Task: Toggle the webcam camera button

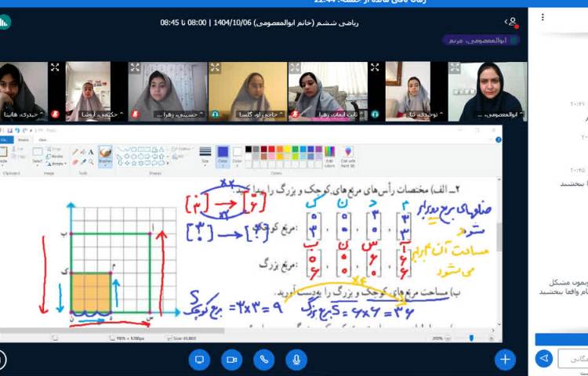Action: [x=231, y=359]
